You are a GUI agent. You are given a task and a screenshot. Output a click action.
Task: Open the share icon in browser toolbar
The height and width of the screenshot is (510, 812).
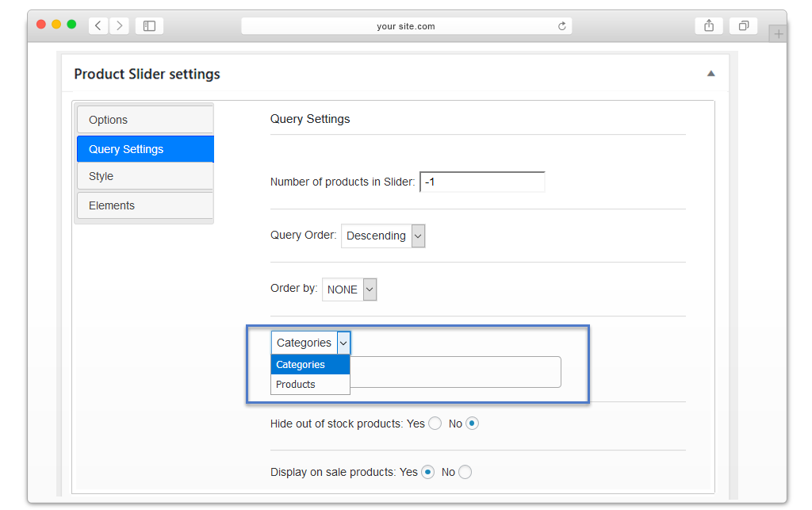tap(709, 25)
